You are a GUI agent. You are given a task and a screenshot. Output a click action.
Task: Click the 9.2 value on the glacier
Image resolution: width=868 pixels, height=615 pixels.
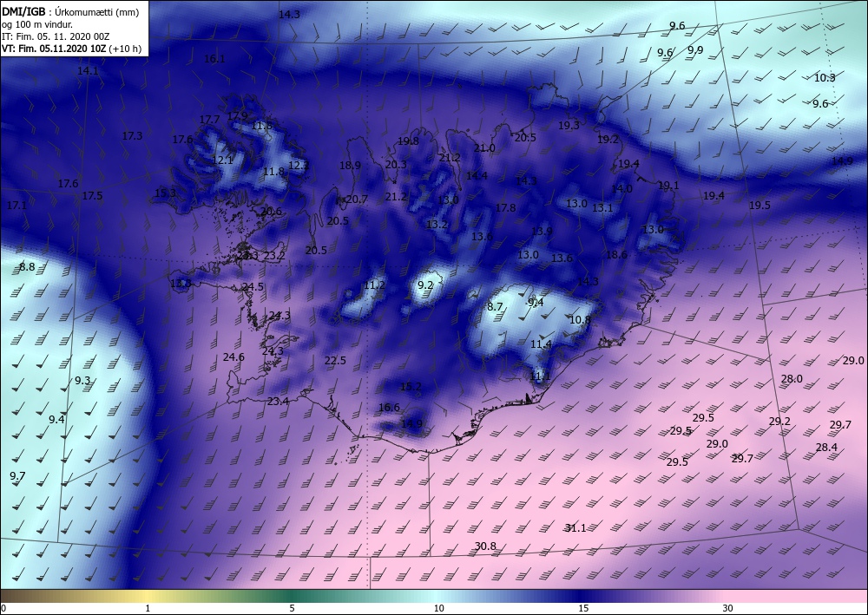425,285
